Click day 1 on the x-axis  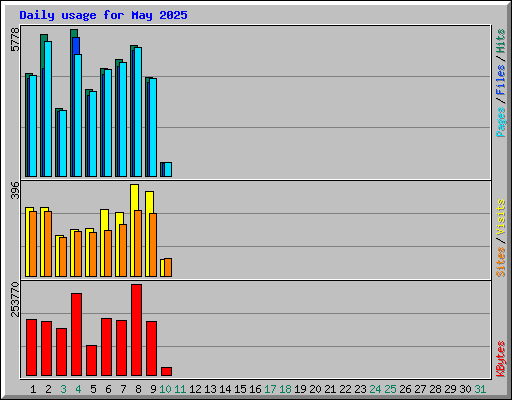33,389
